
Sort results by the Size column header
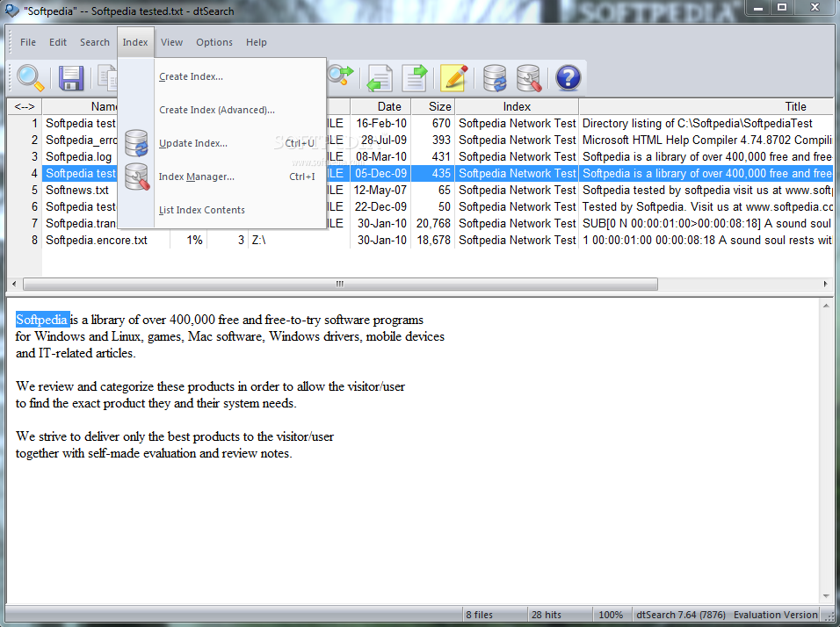[433, 106]
